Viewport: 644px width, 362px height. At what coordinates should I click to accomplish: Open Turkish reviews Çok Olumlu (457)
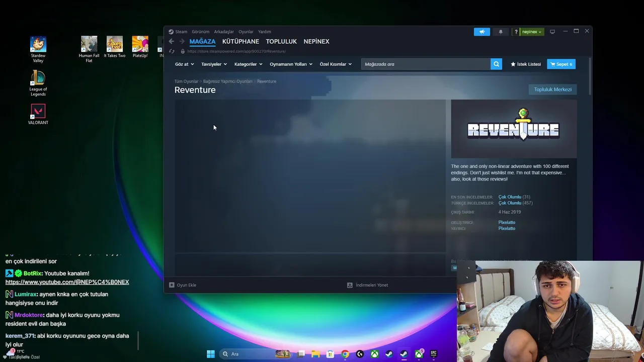(515, 203)
